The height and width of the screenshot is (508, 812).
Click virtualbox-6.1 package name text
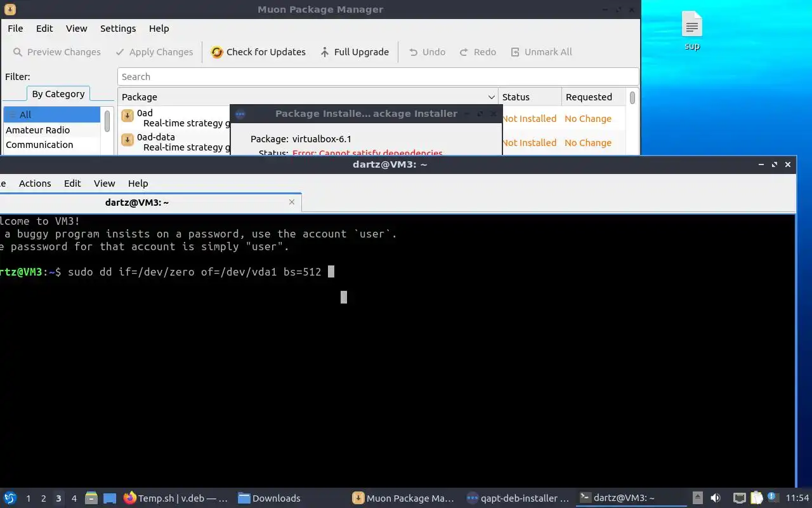tap(322, 139)
